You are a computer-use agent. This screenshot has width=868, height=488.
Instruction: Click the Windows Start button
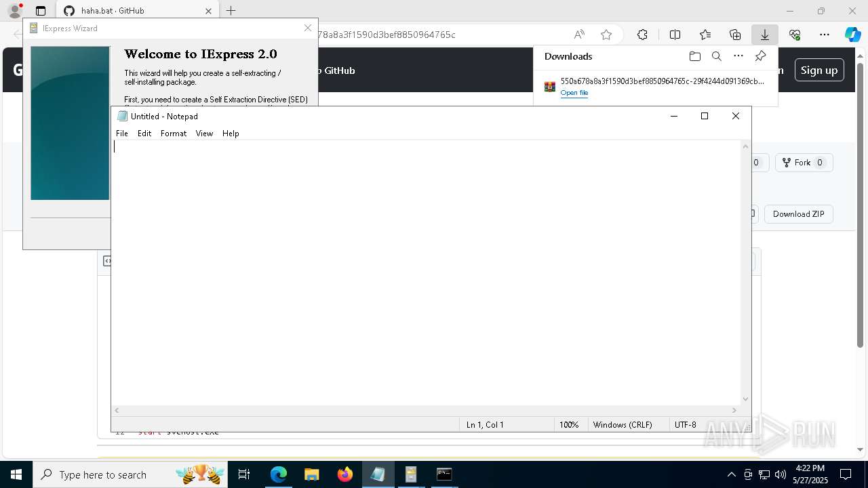(16, 474)
